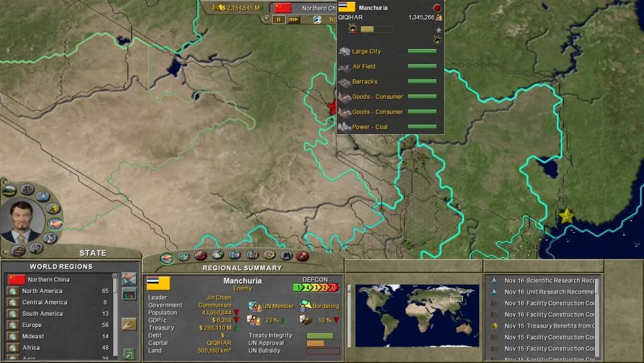The image size is (644, 363).
Task: Expand Central America in World Regions
Action: [59, 302]
